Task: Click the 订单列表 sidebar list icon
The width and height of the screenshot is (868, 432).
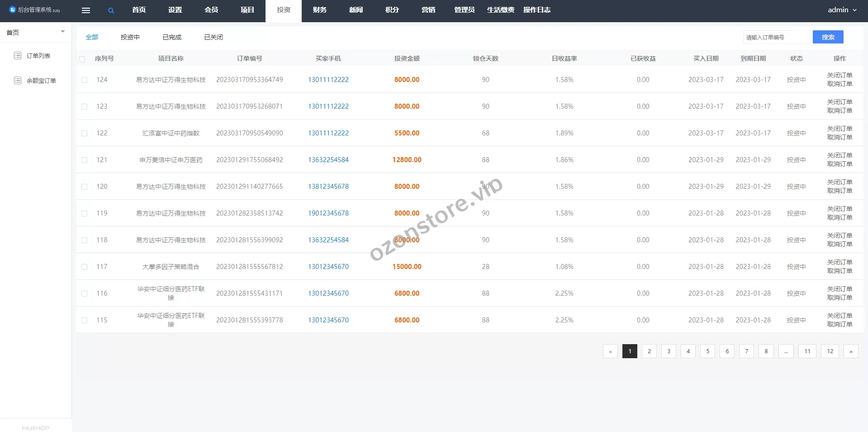Action: point(18,56)
